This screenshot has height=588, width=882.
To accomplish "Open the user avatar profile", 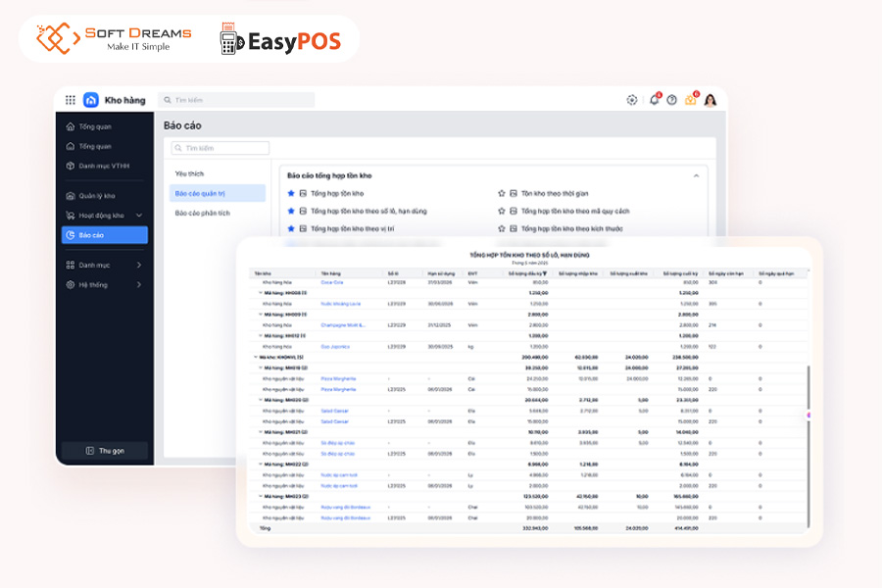I will (x=710, y=100).
